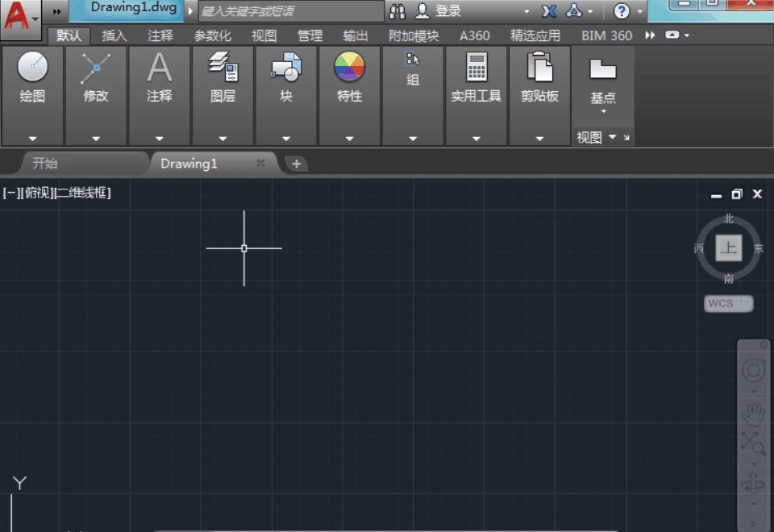Open the 图层 (Layers) panel icon

pyautogui.click(x=223, y=69)
